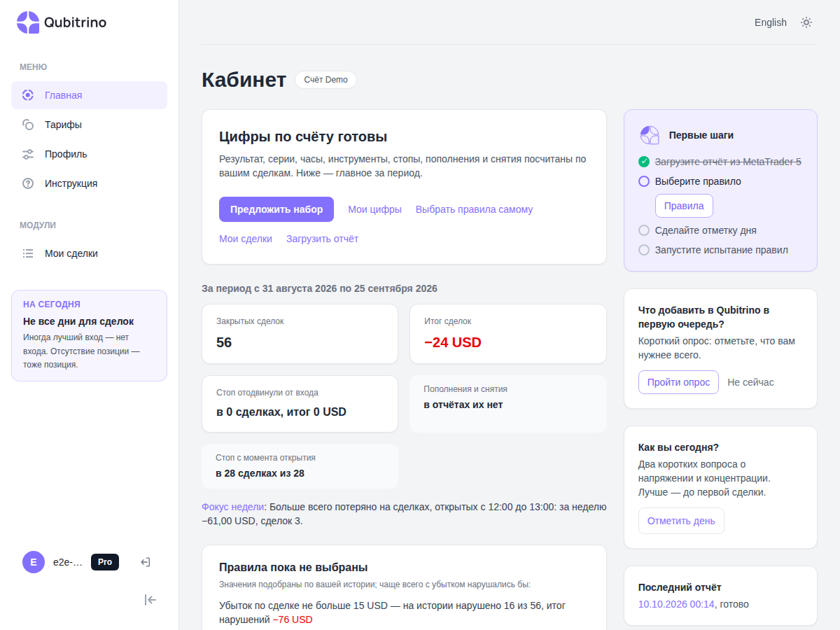Open last report dated 10.10.2026 00:14

(676, 604)
